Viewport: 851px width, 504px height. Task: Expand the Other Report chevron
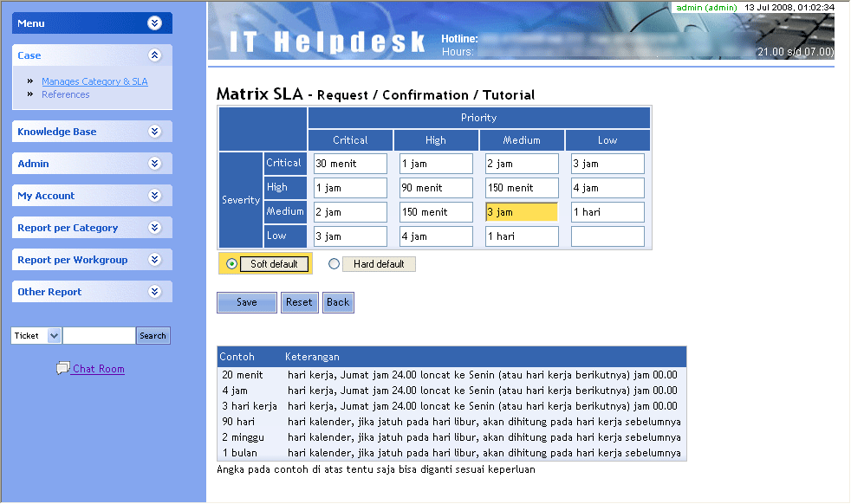pos(155,292)
